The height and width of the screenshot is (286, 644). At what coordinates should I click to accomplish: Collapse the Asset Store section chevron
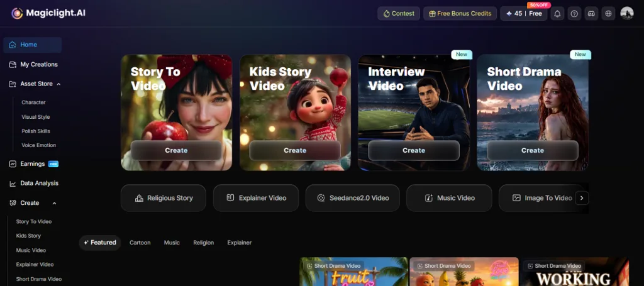[x=58, y=84]
